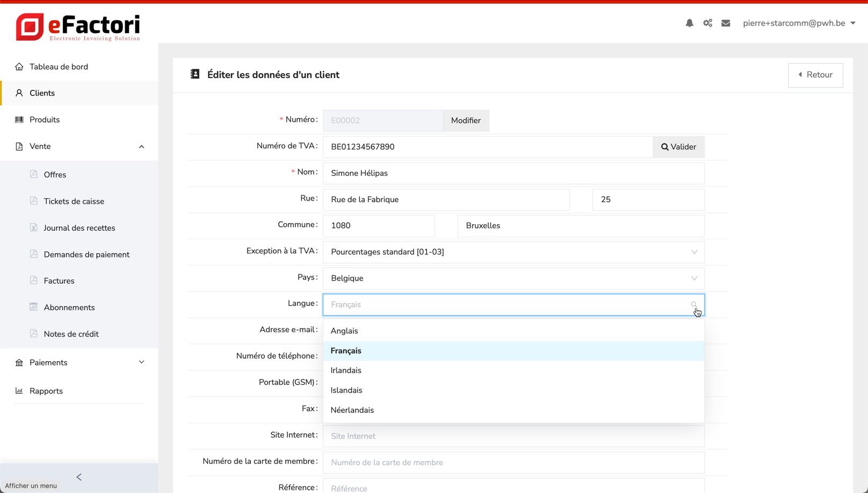Choose Anglais in the language list
Screen dimensions: 868x493
tap(344, 331)
